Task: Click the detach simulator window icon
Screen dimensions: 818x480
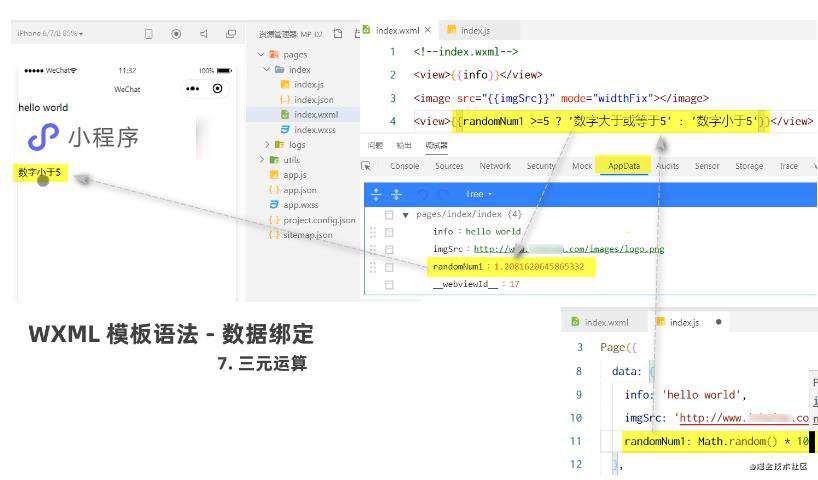Action: pyautogui.click(x=231, y=34)
